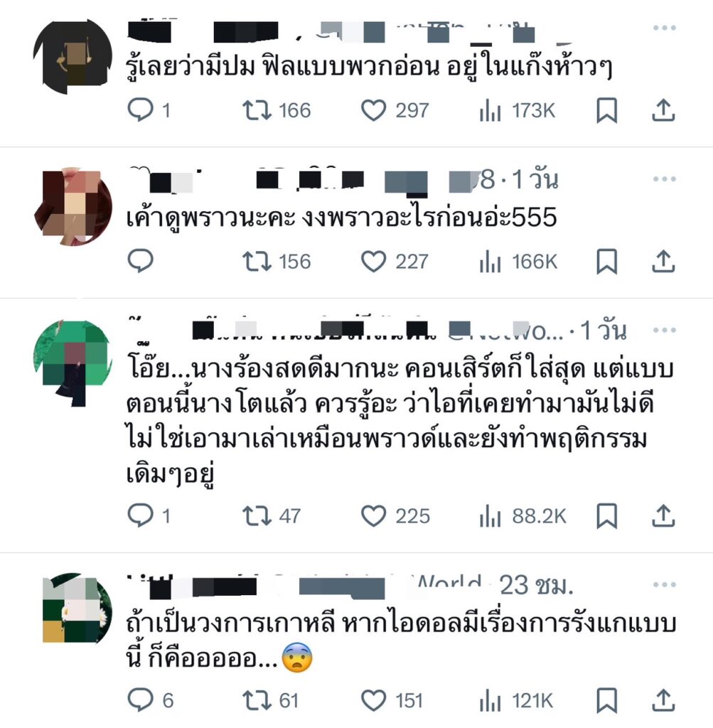The width and height of the screenshot is (713, 728).
Task: Open more options on 23 ชม. tweet
Action: click(664, 584)
